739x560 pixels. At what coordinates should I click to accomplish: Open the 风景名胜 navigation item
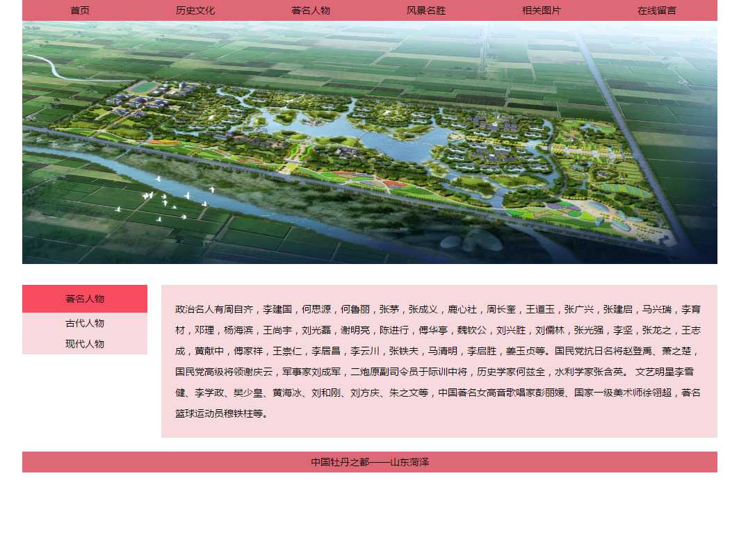tap(426, 10)
